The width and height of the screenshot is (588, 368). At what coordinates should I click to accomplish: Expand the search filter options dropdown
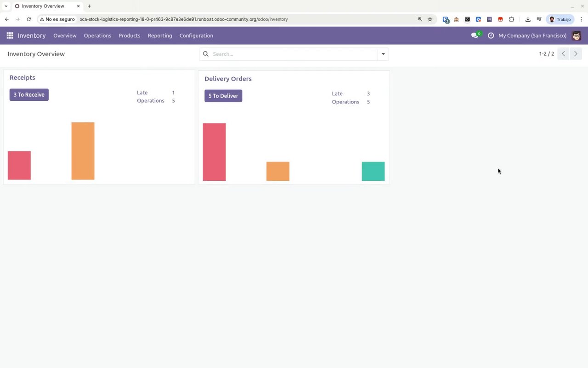click(383, 54)
